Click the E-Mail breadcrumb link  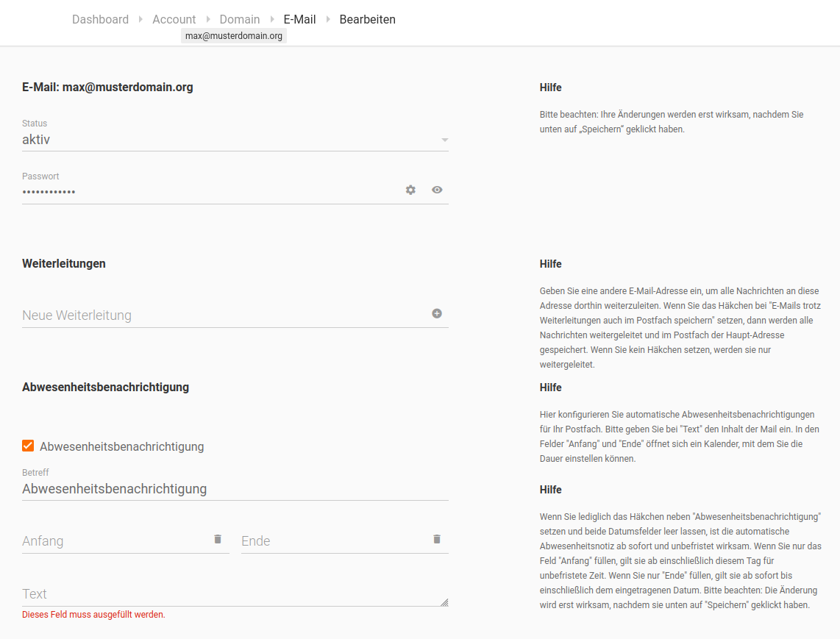pos(299,19)
